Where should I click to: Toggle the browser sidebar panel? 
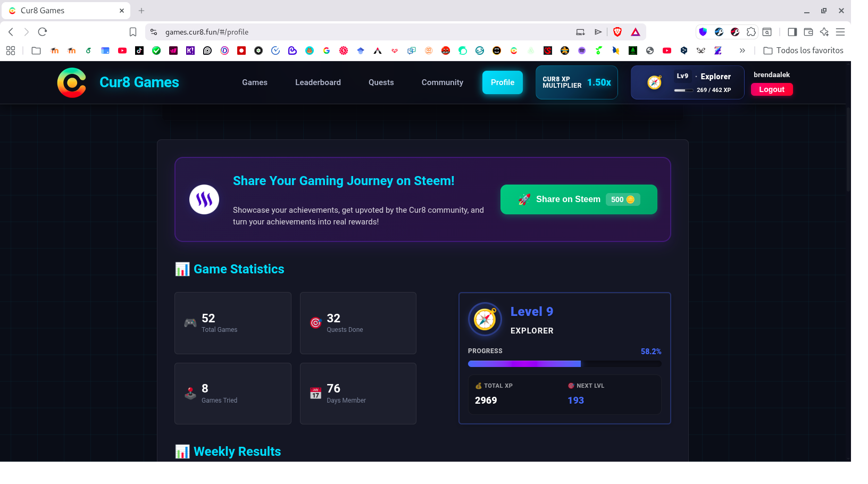(792, 32)
